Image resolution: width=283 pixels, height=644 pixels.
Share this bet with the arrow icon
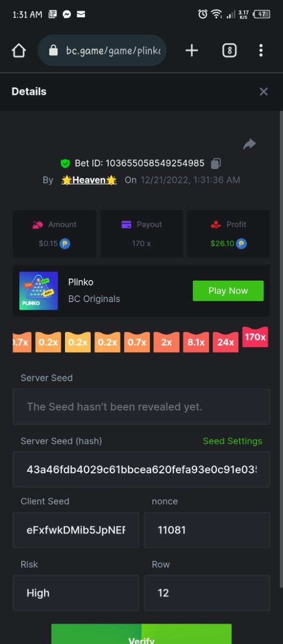tap(249, 144)
